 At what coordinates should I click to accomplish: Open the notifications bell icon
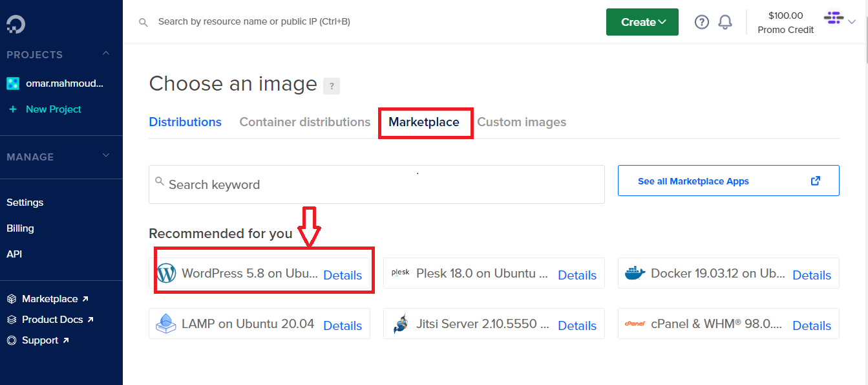[x=725, y=22]
